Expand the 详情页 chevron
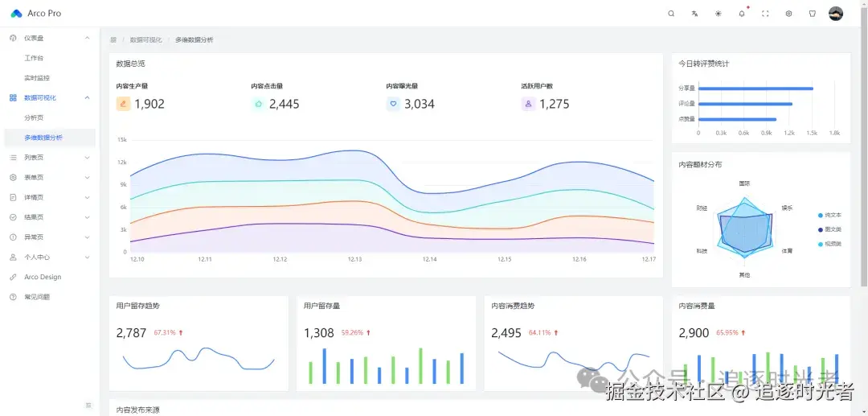Screen dimensions: 868x416 pos(87,197)
